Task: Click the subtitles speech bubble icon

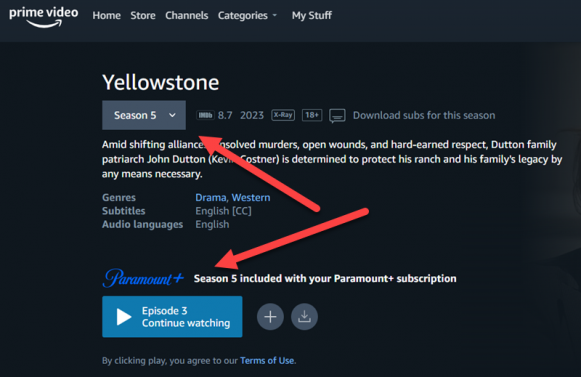Action: click(337, 116)
